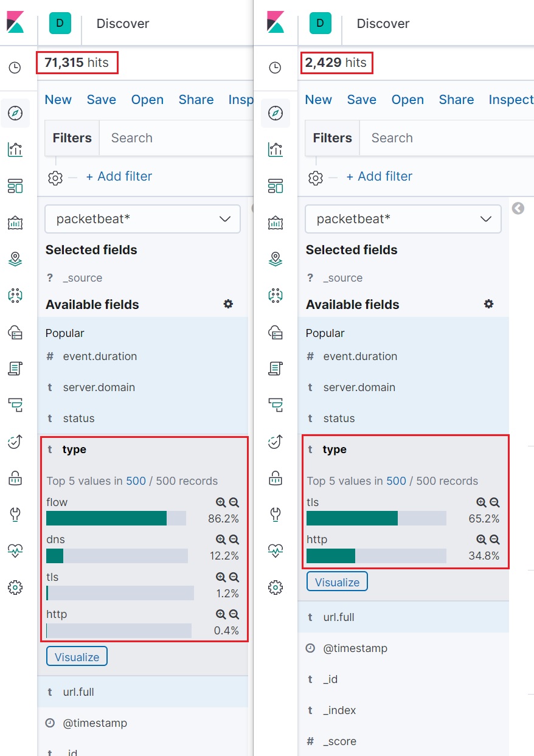534x756 pixels.
Task: Expand packetbeat* index pattern dropdown on left
Action: [143, 219]
